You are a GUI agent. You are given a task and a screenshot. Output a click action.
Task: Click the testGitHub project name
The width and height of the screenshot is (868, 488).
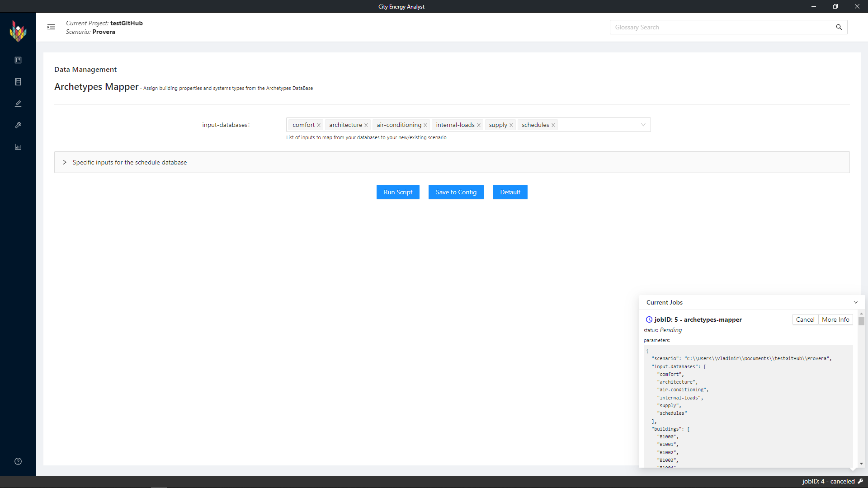tap(127, 23)
